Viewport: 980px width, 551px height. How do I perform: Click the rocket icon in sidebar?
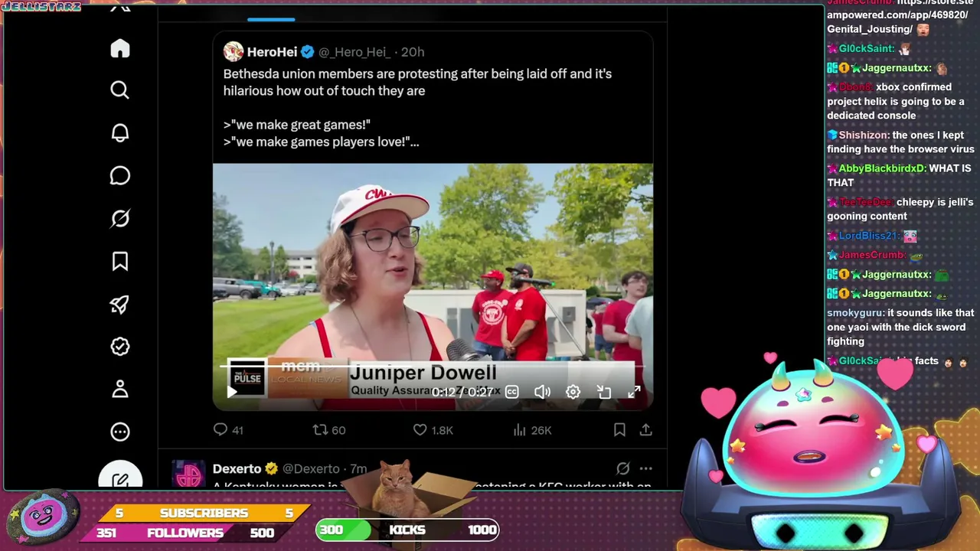(120, 305)
